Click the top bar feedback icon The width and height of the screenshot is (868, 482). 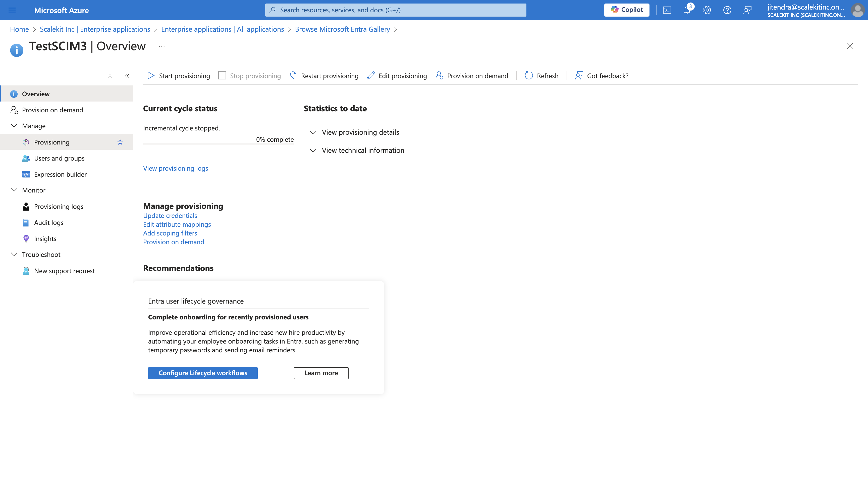click(747, 10)
